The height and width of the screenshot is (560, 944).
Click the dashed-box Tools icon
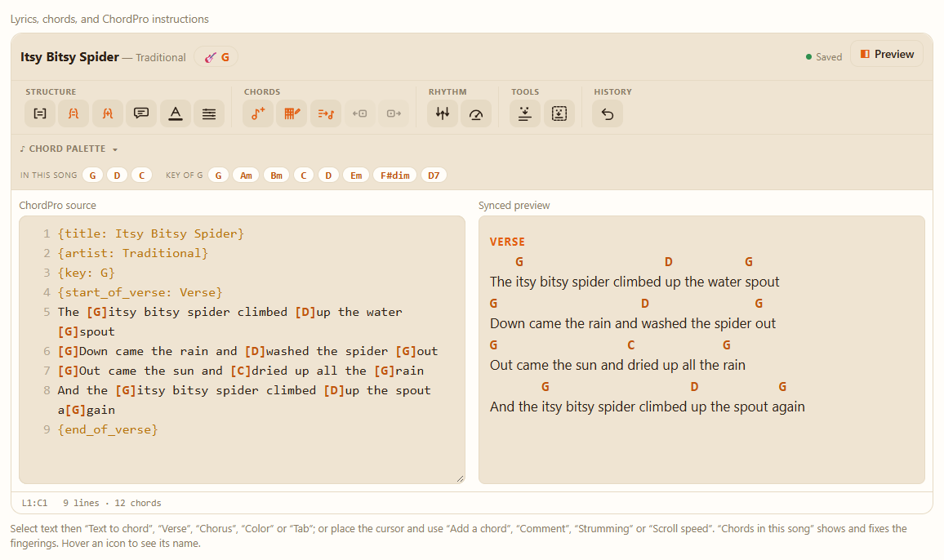pos(559,113)
